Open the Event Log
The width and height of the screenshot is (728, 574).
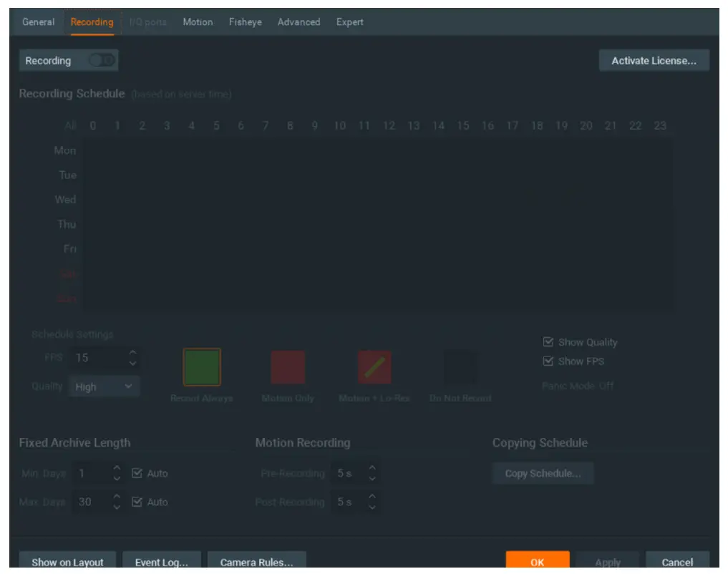[x=162, y=563]
